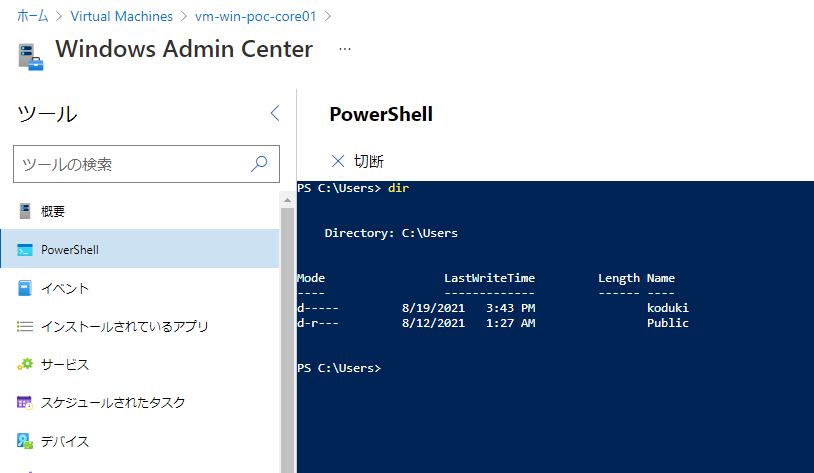Click the time 3:43 PM
This screenshot has height=473, width=814.
point(510,308)
